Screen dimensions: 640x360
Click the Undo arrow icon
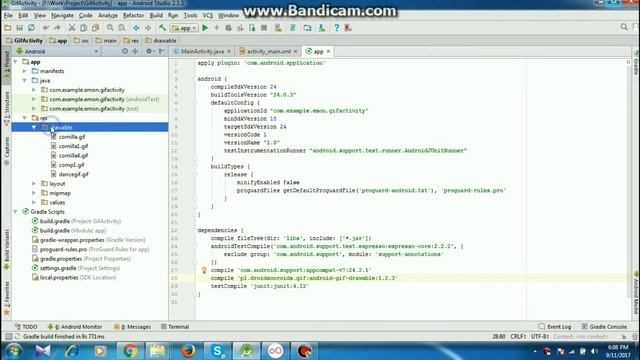click(x=46, y=28)
